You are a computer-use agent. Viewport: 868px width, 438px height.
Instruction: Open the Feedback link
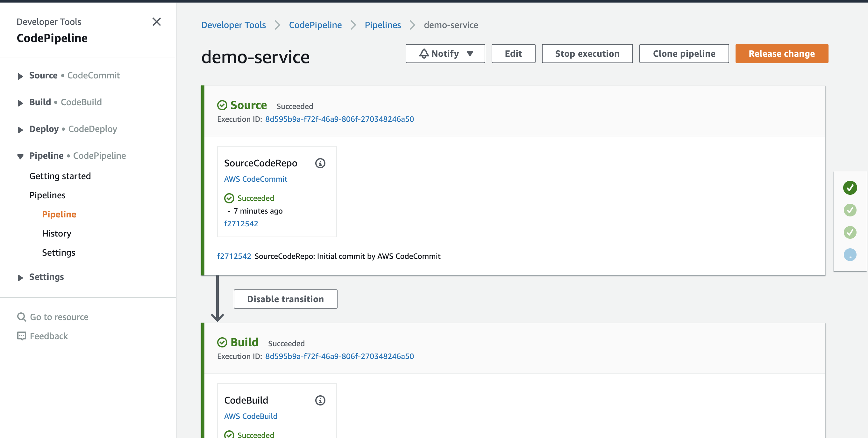pyautogui.click(x=49, y=336)
